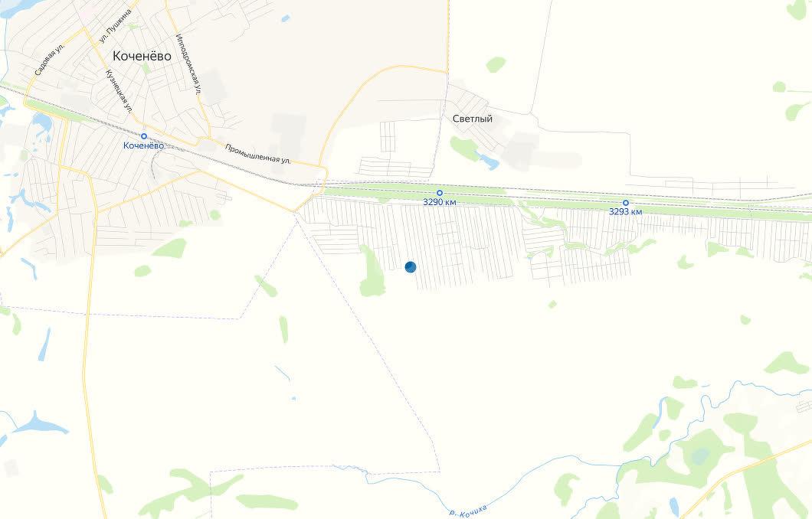Viewport: 812px width, 519px height.
Task: Click the р. Кочиха river label
Action: point(468,511)
